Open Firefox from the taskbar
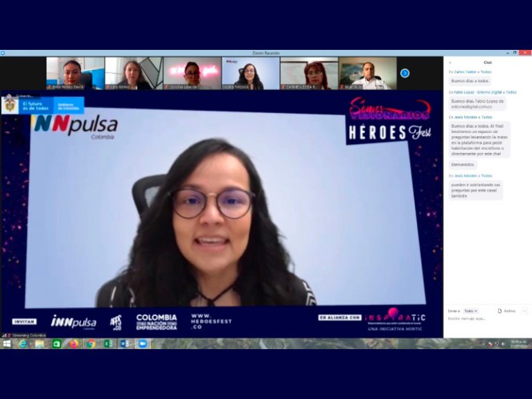This screenshot has width=532, height=399. click(x=73, y=344)
